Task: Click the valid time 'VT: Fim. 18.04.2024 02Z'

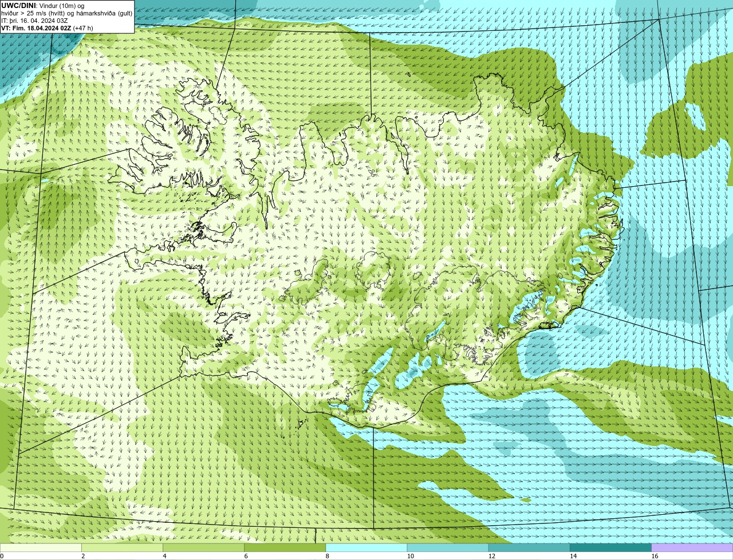Action: [36, 28]
